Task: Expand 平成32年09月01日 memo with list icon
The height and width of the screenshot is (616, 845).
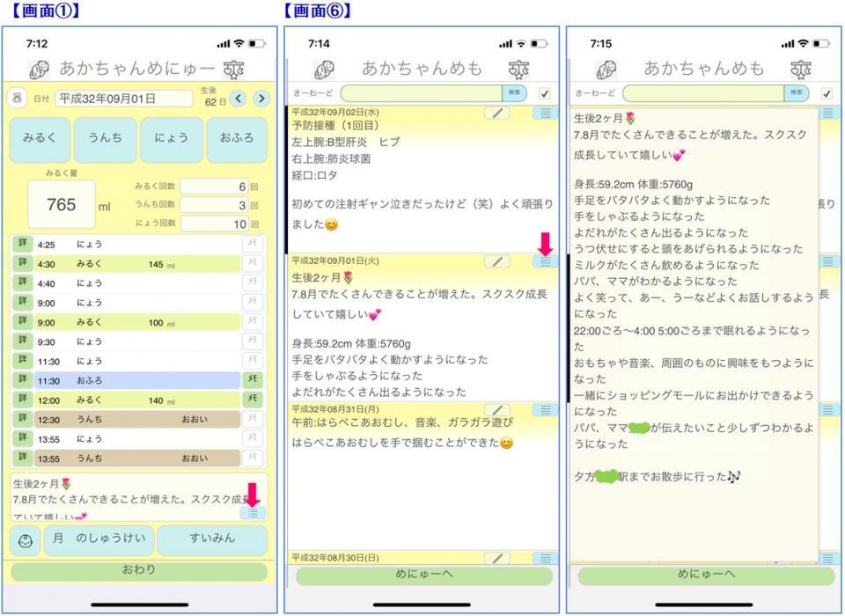Action: pyautogui.click(x=546, y=261)
